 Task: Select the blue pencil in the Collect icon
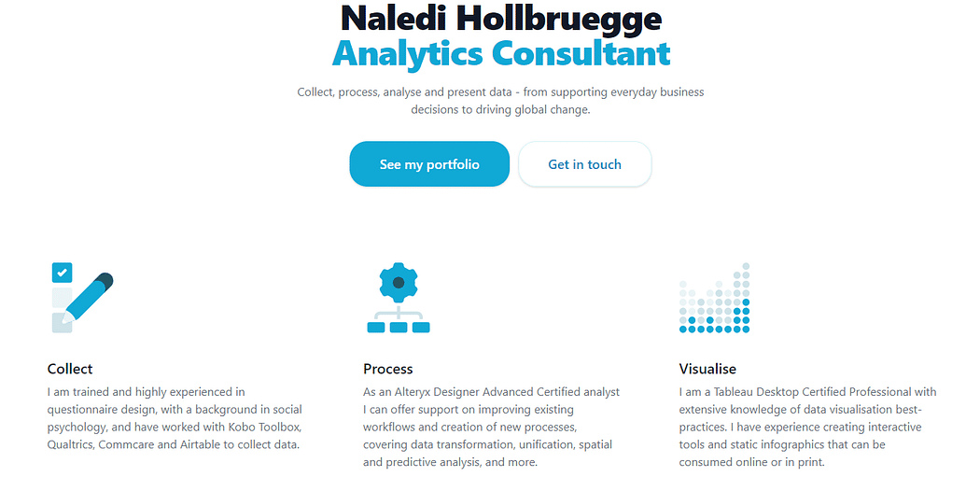click(89, 298)
